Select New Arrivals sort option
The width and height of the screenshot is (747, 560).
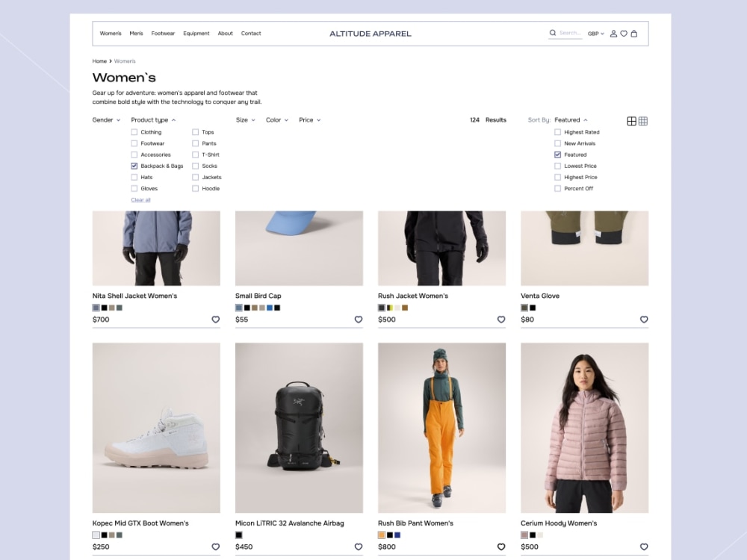[x=558, y=143]
